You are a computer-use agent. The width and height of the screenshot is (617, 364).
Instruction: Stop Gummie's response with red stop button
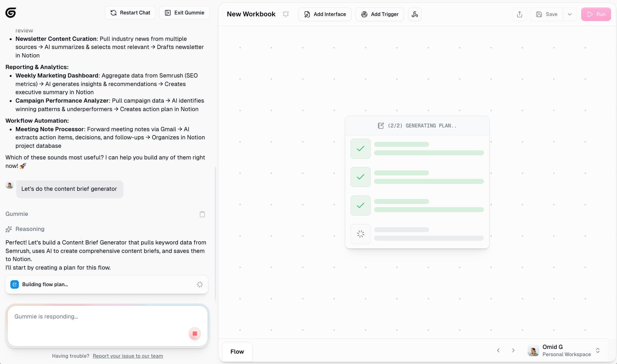tap(195, 334)
